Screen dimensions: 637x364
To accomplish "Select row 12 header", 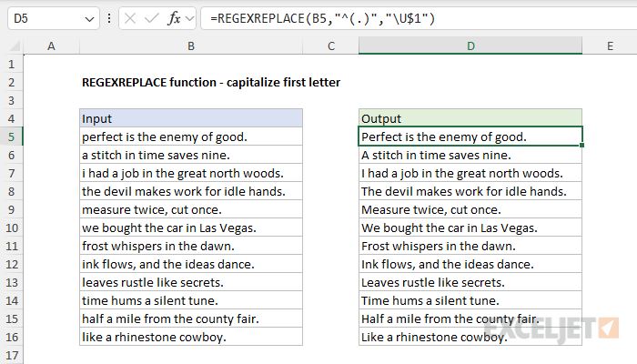I will [12, 264].
